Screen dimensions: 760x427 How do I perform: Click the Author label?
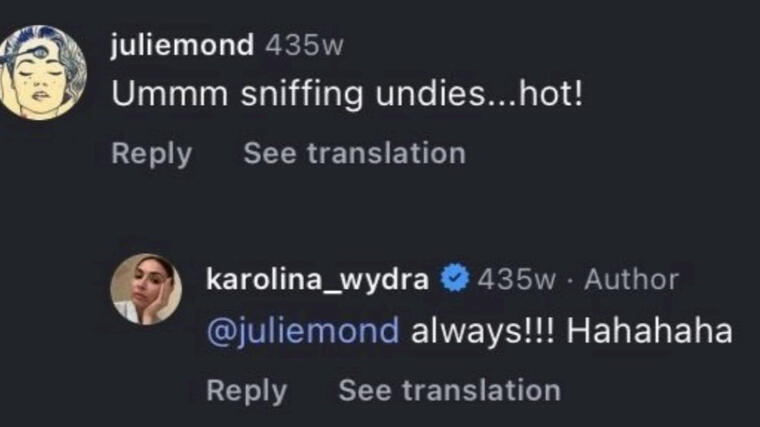tap(631, 278)
